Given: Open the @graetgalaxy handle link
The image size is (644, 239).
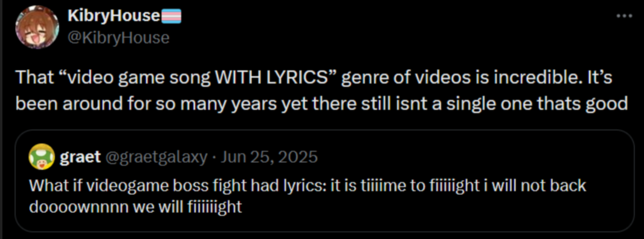Looking at the screenshot, I should point(157,157).
